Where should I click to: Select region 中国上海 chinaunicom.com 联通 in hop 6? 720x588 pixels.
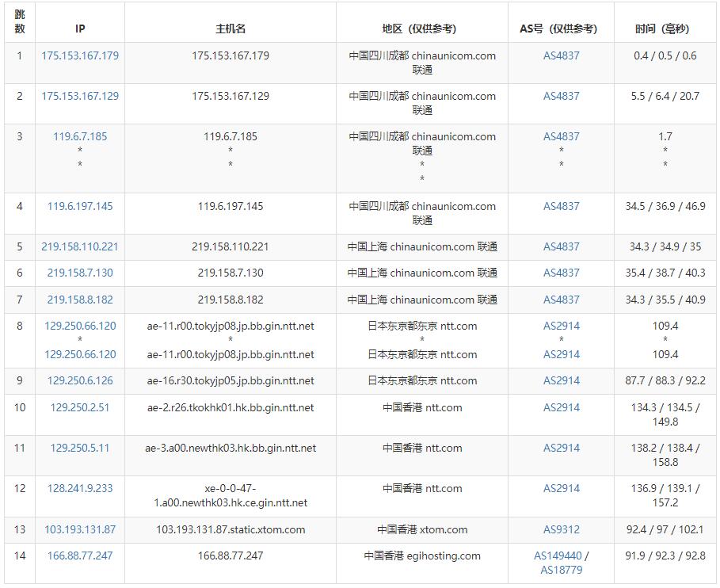[422, 273]
